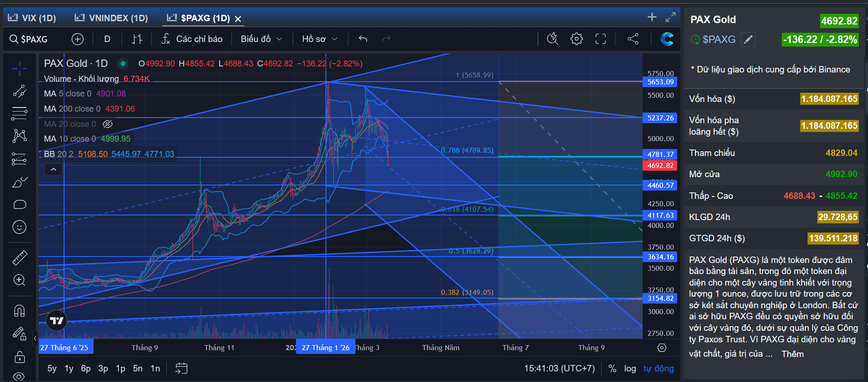Add a new chart tab
The image size is (868, 382).
tap(652, 17)
